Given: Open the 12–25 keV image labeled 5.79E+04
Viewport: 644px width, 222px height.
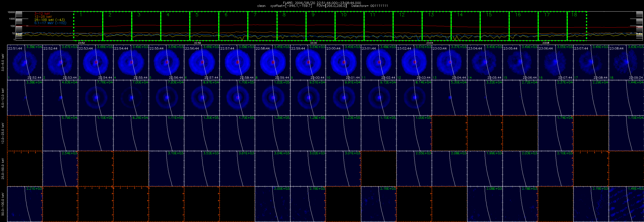Looking at the screenshot, I should (x=60, y=133).
